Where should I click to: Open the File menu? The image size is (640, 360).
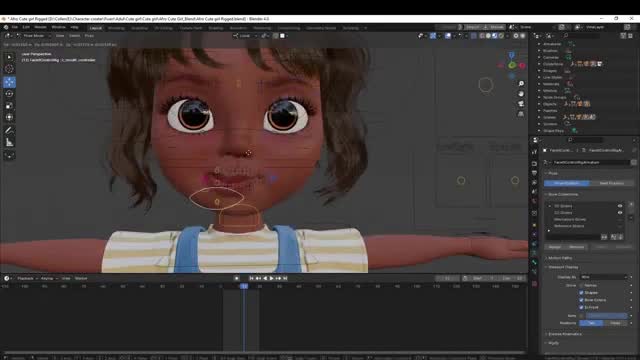15,27
